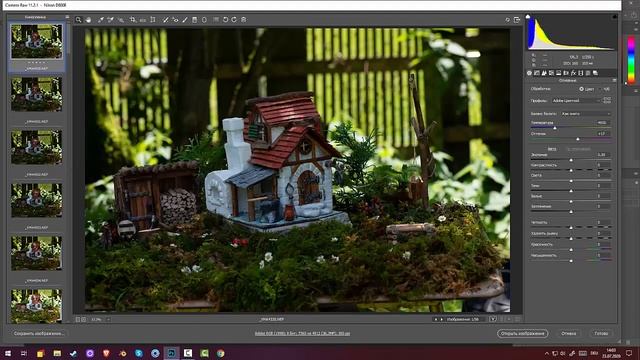Switch to the Calibration tab
This screenshot has height=360, width=640.
[x=580, y=73]
